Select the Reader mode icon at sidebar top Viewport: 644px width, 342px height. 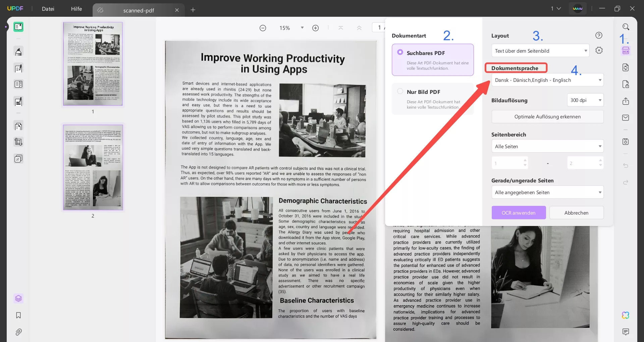click(18, 26)
